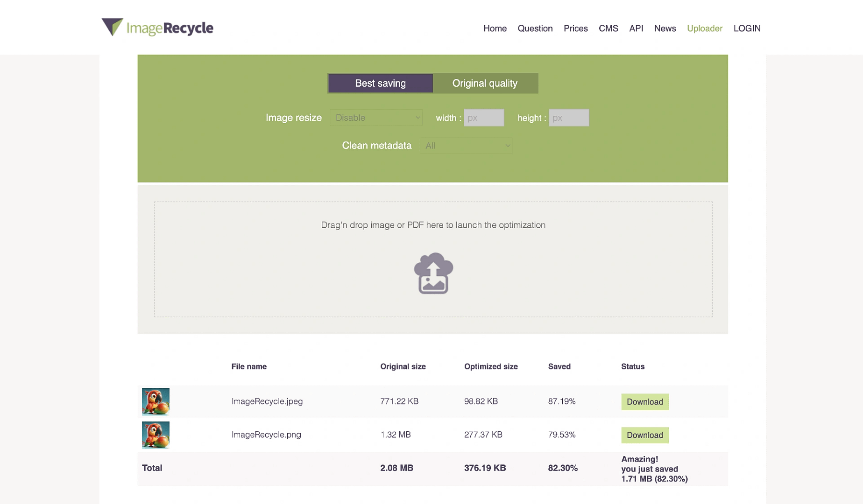This screenshot has height=504, width=863.
Task: Select the ImageRecycle.jpeg parrot thumbnail
Action: (156, 401)
